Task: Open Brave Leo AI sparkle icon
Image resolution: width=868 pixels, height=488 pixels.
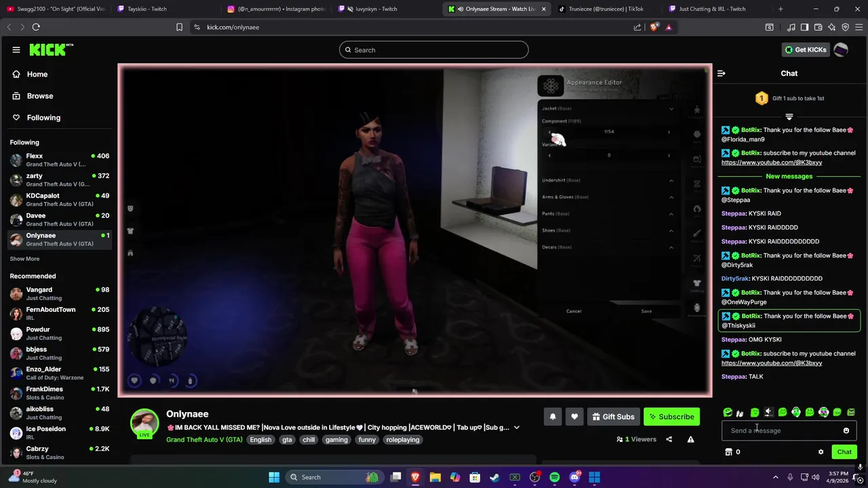Action: [x=831, y=27]
